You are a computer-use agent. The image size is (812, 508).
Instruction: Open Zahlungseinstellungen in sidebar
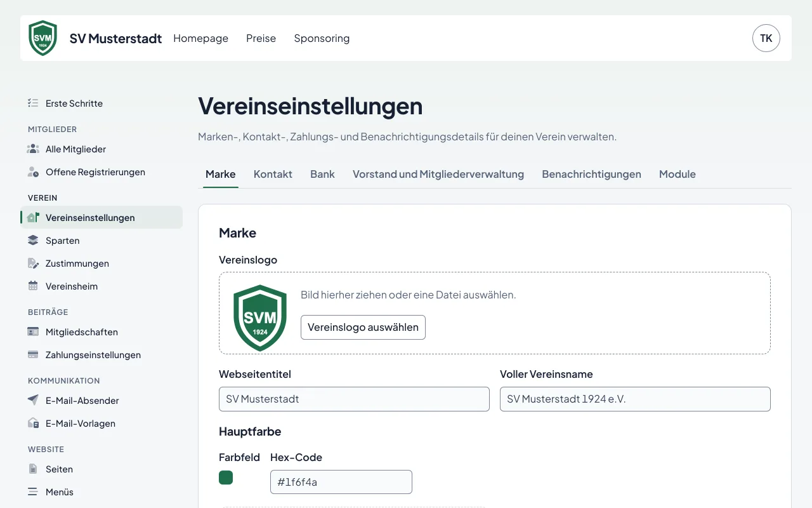(101, 354)
